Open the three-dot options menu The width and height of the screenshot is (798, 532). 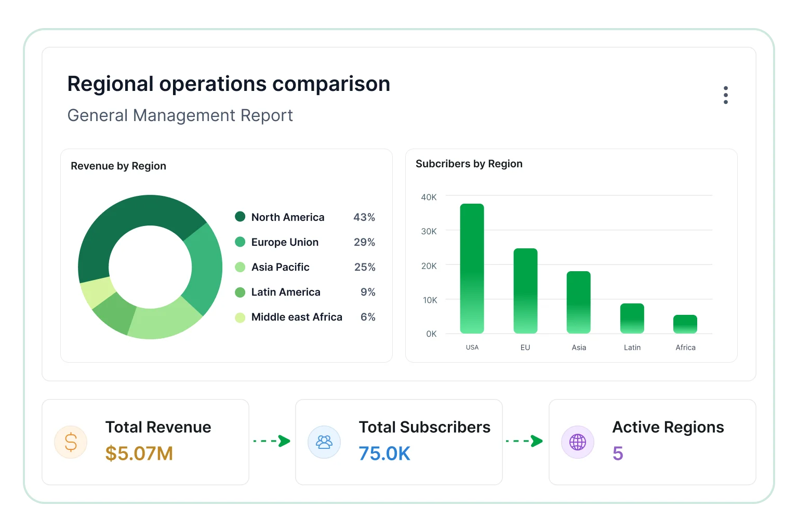tap(725, 95)
